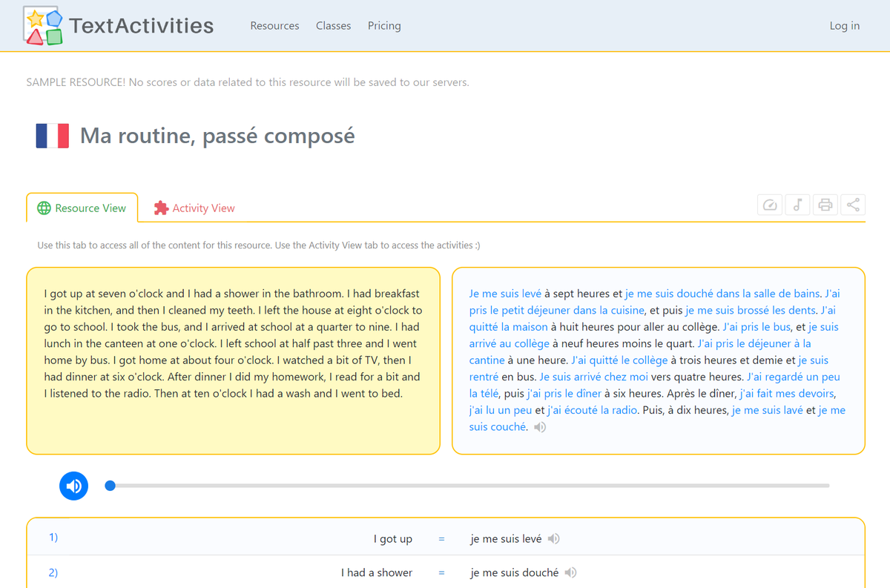This screenshot has width=890, height=588.
Task: Click the phrase 'J'ai pris le bus'
Action: tap(756, 327)
